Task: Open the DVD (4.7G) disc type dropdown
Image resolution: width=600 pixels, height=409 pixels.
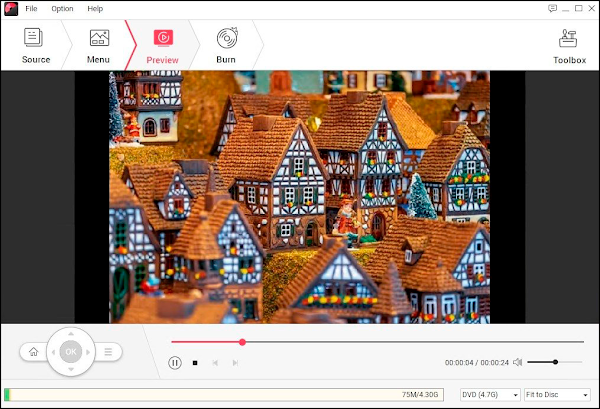Action: coord(490,394)
